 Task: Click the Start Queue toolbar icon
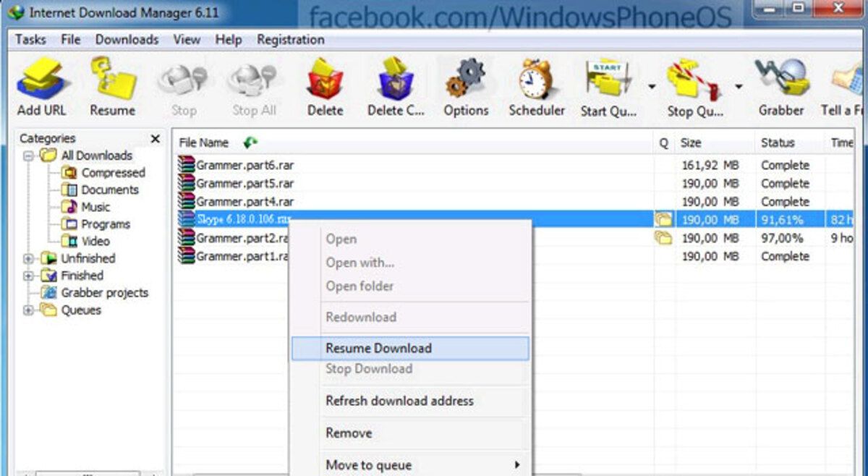[608, 80]
